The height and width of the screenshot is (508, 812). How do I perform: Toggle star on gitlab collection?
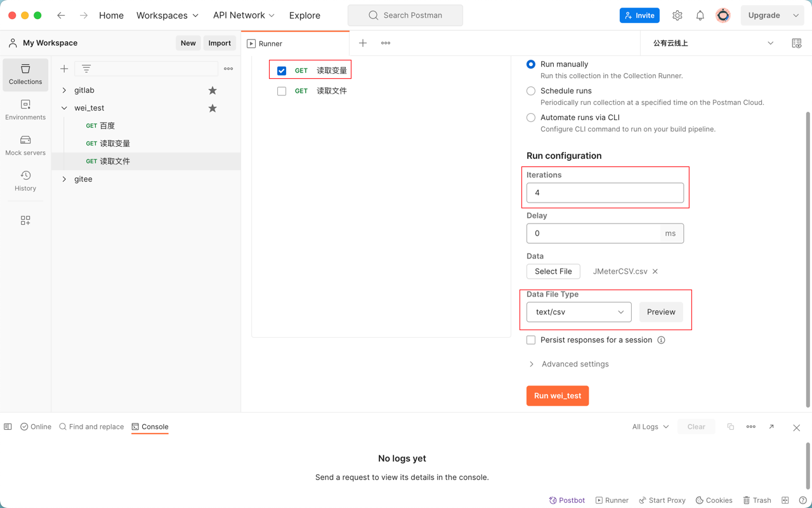tap(213, 90)
